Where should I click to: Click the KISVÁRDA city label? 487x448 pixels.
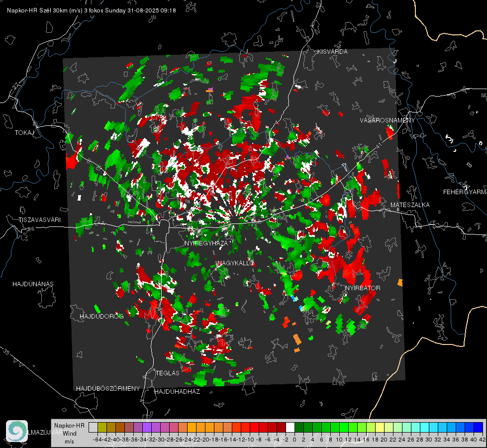(x=332, y=52)
